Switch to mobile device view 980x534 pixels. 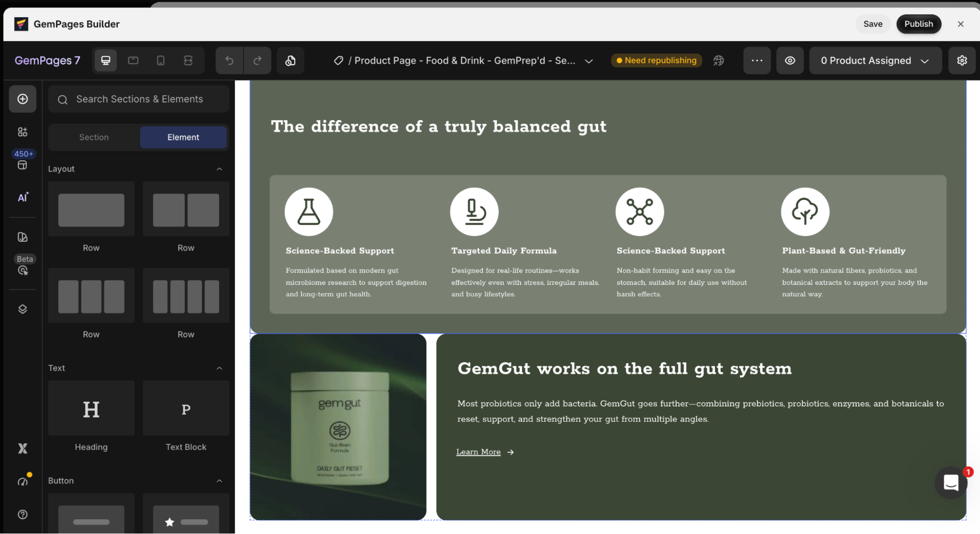pyautogui.click(x=160, y=60)
